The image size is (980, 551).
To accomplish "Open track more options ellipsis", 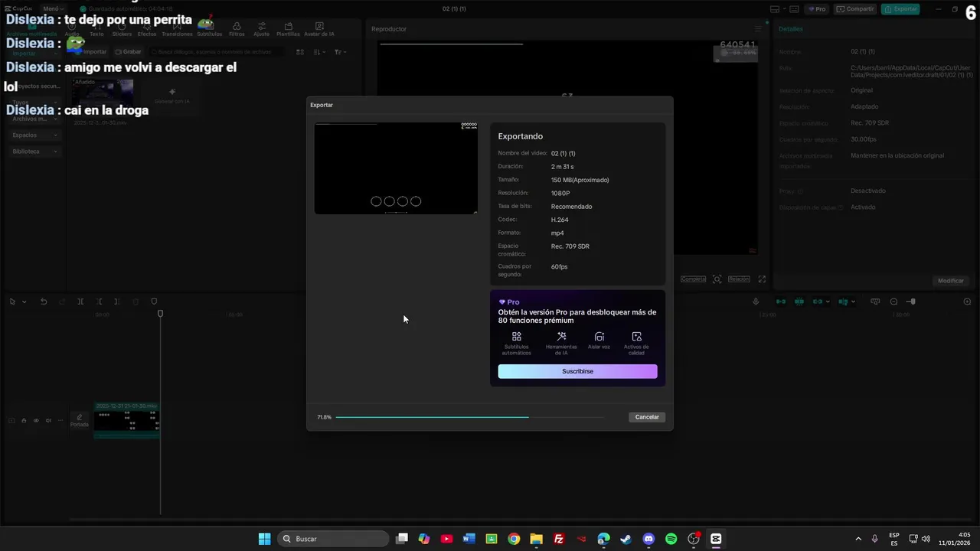I will pos(60,420).
